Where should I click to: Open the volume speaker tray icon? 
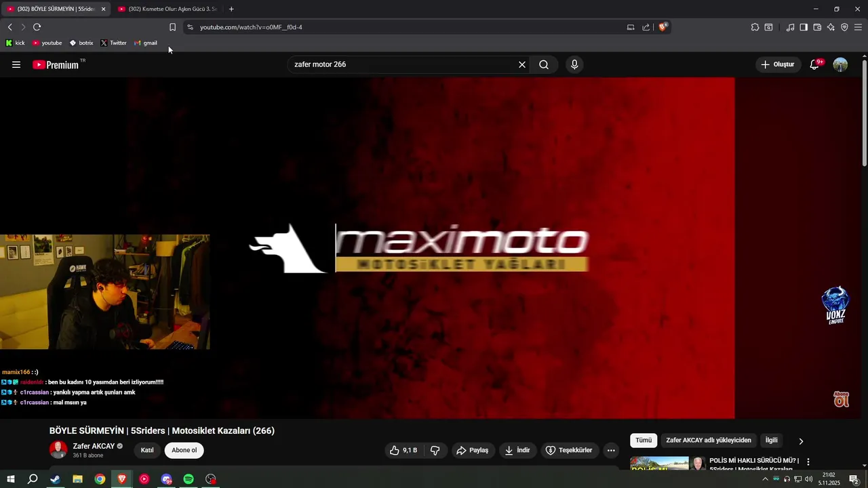(809, 479)
